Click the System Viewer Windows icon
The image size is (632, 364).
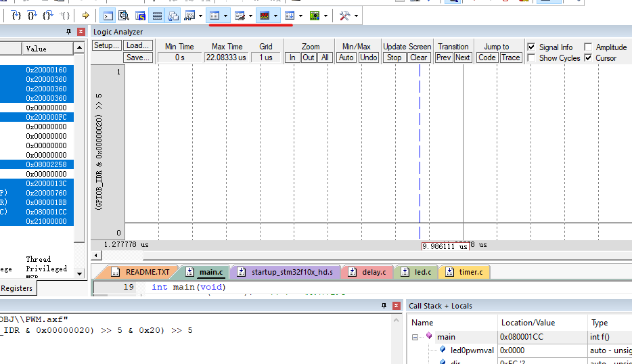315,16
